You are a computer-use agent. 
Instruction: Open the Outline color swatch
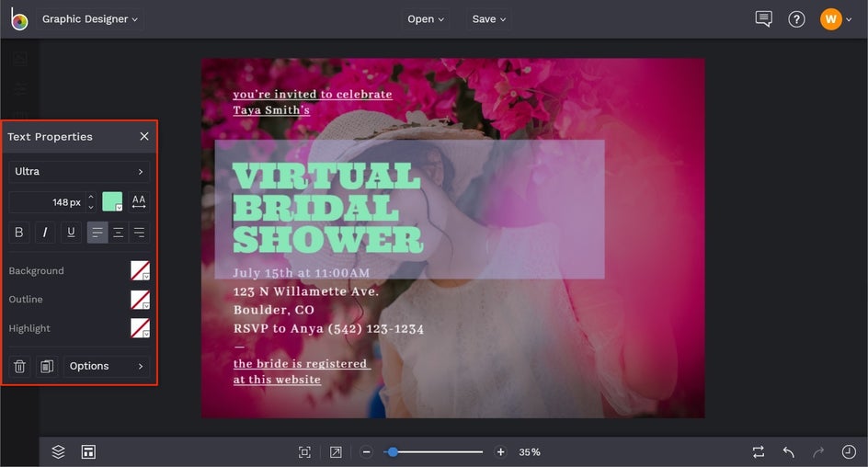[140, 300]
